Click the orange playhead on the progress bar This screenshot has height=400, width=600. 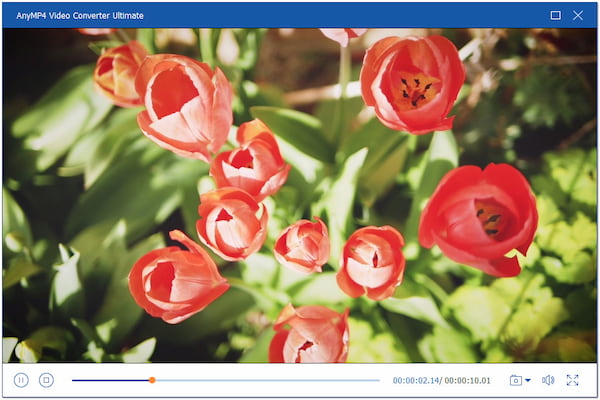152,380
